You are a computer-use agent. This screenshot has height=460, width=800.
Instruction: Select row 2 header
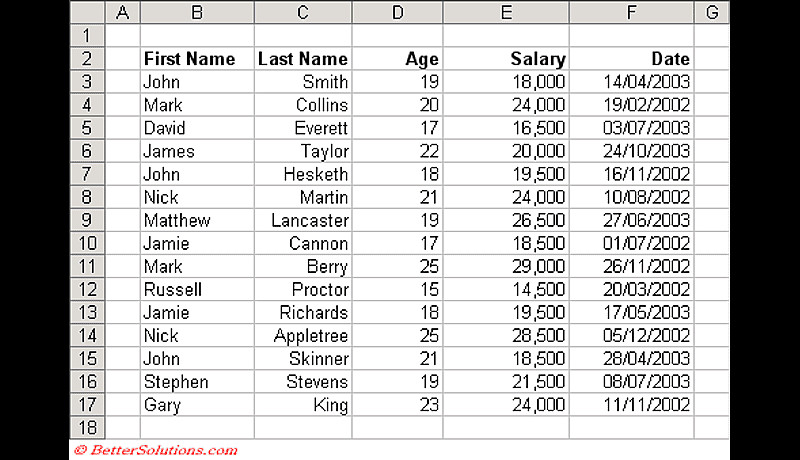coord(87,59)
